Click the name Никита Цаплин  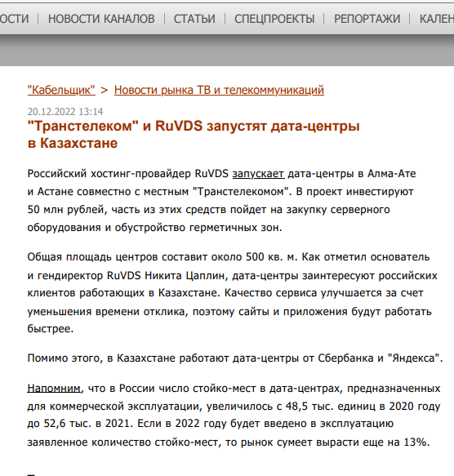click(185, 276)
